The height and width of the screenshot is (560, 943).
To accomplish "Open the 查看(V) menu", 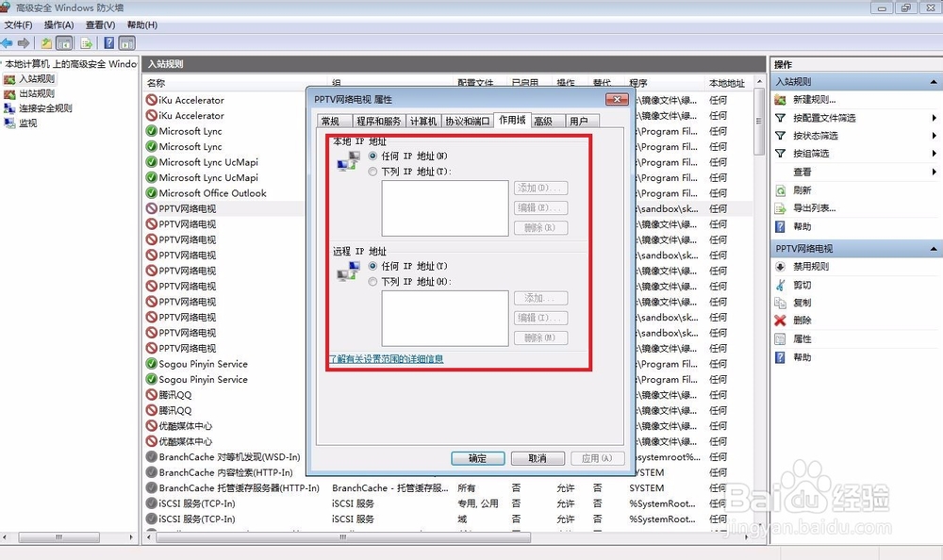I will [x=101, y=25].
